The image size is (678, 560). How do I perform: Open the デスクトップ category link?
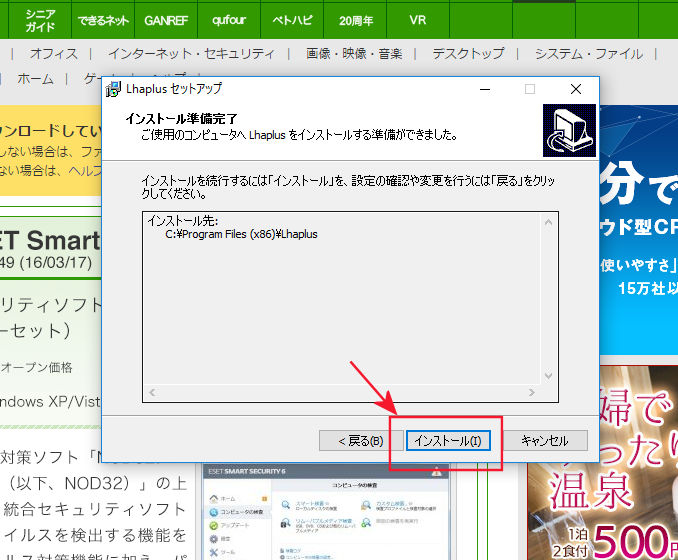(468, 54)
